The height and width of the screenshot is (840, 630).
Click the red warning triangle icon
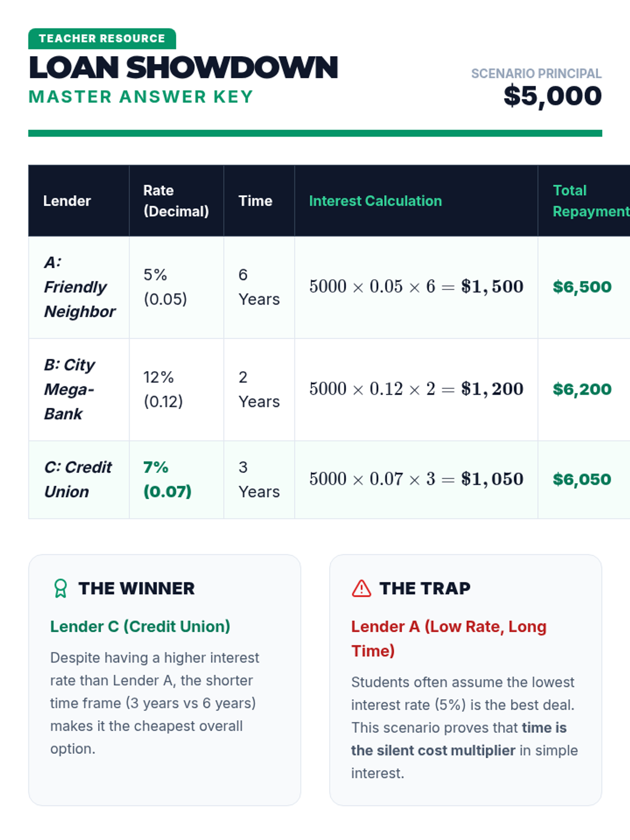click(361, 588)
